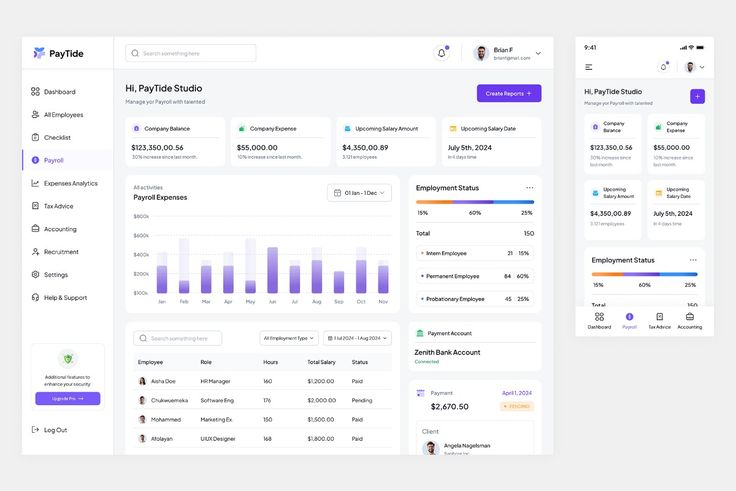Select the Permanent Employee row
Viewport: 736px width, 491px height.
(475, 276)
